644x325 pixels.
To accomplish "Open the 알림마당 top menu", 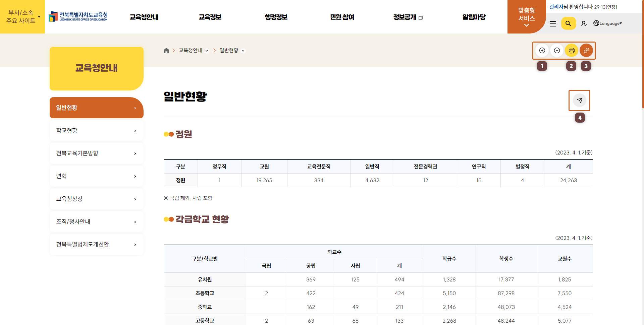I will coord(474,17).
